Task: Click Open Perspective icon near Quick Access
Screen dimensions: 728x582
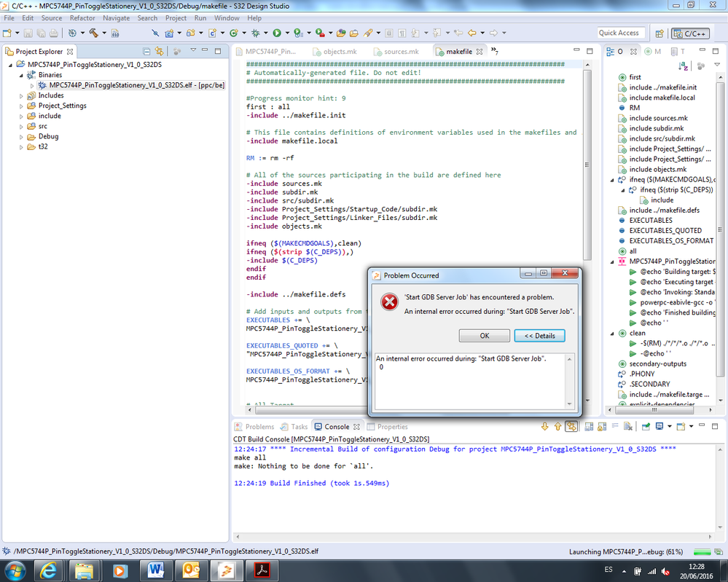Action: point(659,34)
